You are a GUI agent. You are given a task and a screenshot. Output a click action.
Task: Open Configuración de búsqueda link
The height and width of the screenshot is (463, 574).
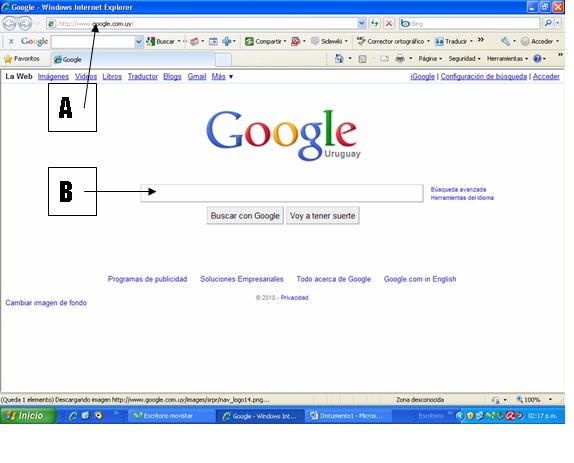(x=483, y=76)
